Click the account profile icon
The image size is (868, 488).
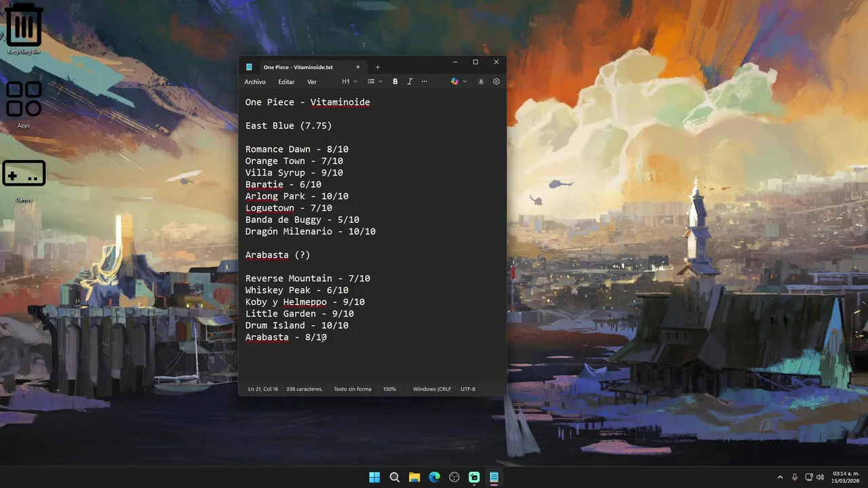(481, 81)
